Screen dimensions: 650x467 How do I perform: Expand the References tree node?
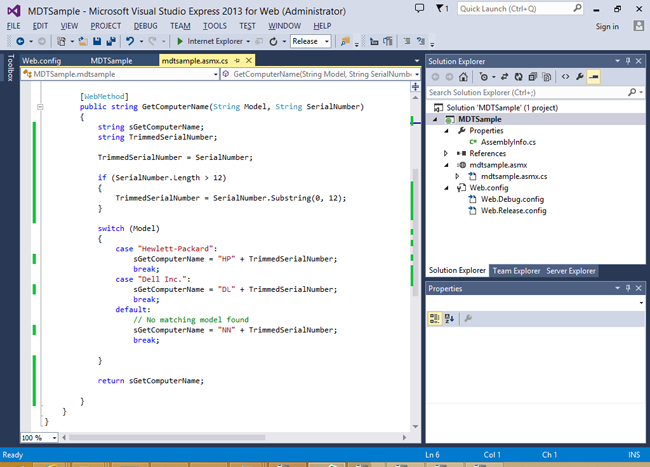coord(446,153)
